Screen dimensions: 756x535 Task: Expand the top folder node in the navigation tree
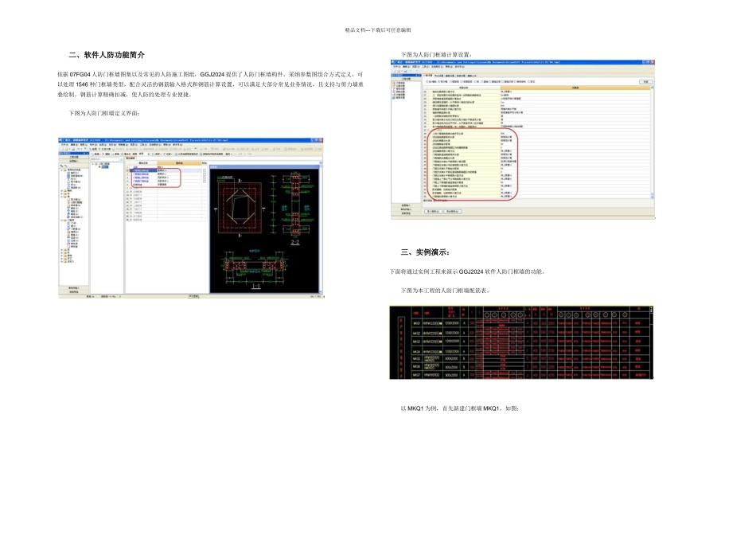click(x=62, y=170)
